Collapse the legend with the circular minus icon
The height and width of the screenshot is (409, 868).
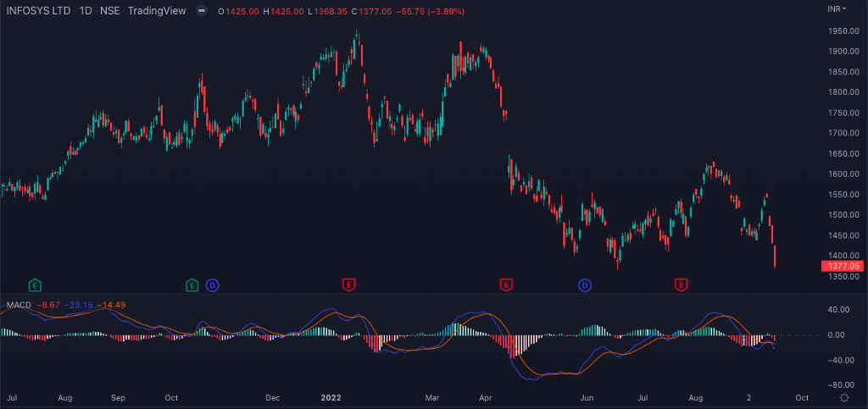point(202,11)
